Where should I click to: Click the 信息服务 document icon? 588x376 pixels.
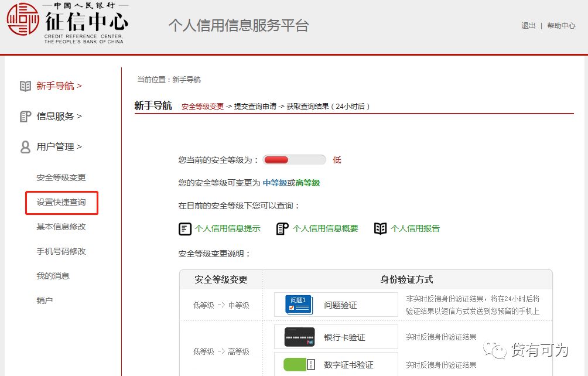tap(26, 116)
